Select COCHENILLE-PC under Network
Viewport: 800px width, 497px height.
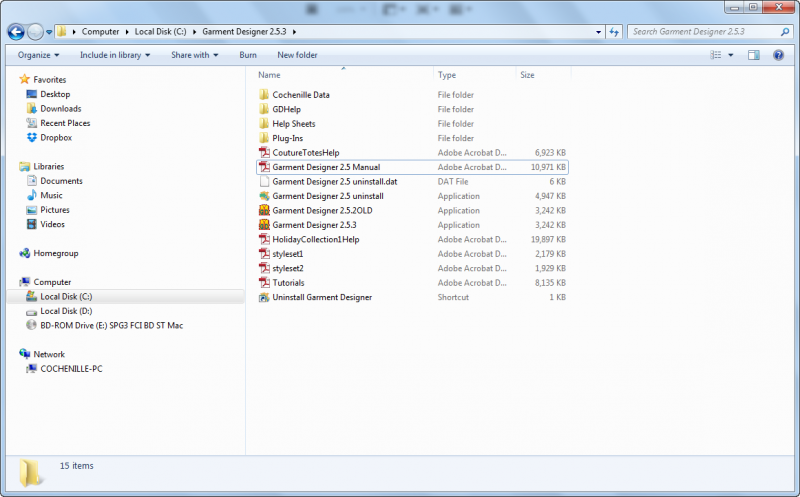tap(71, 369)
